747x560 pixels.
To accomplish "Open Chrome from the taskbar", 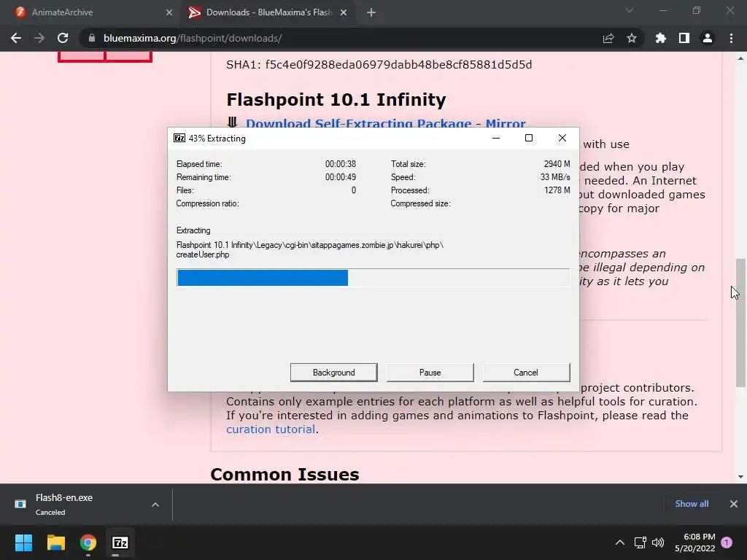I will (x=88, y=542).
